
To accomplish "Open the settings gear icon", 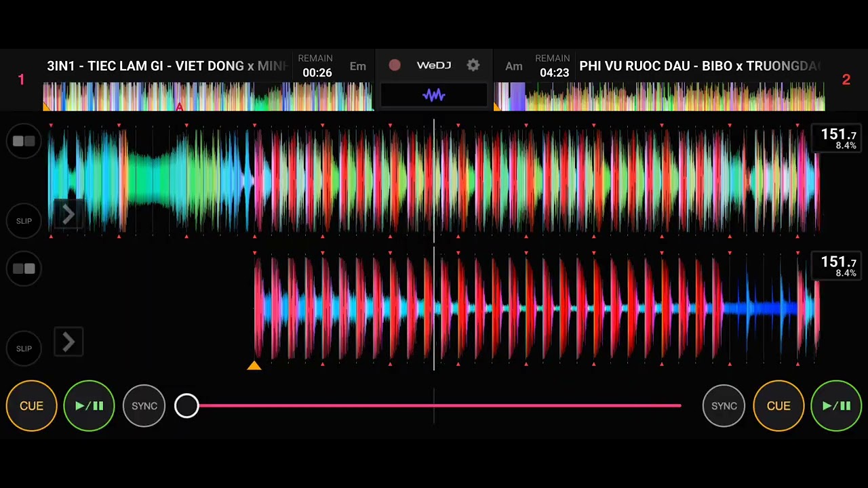I will pos(473,66).
